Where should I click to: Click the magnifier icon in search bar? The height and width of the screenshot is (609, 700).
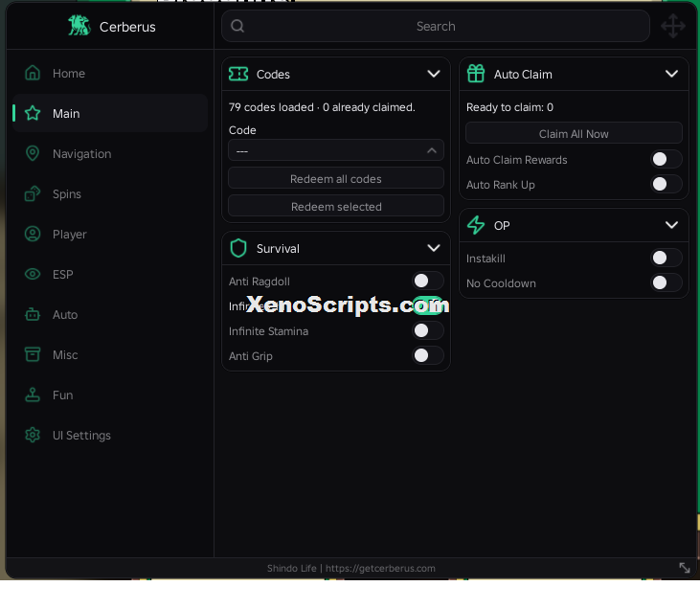tap(237, 26)
